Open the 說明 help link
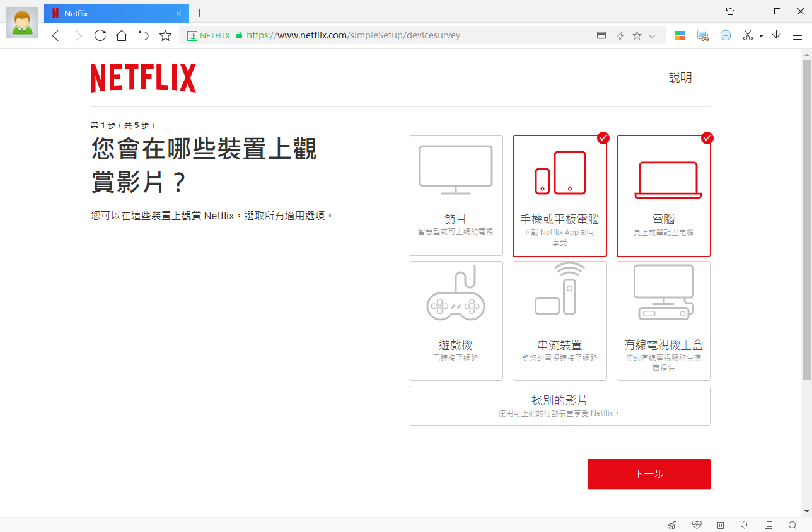Screen dimensions: 812x532 (680, 78)
